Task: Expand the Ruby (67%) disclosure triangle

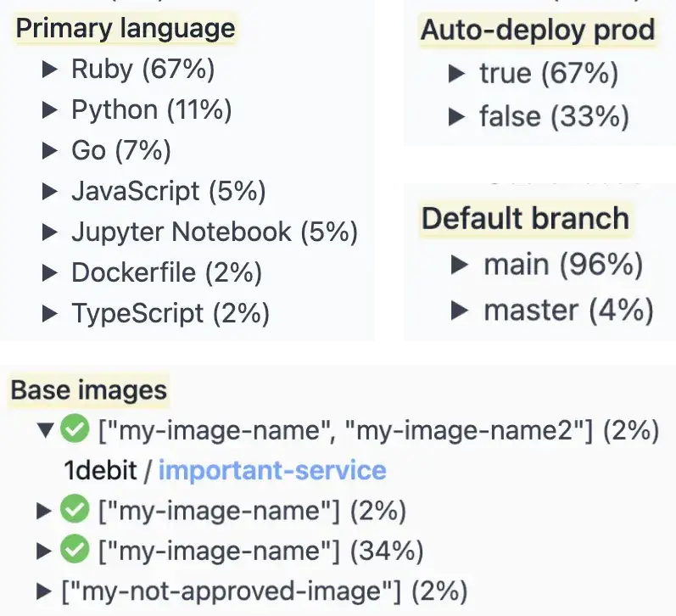Action: pos(49,70)
